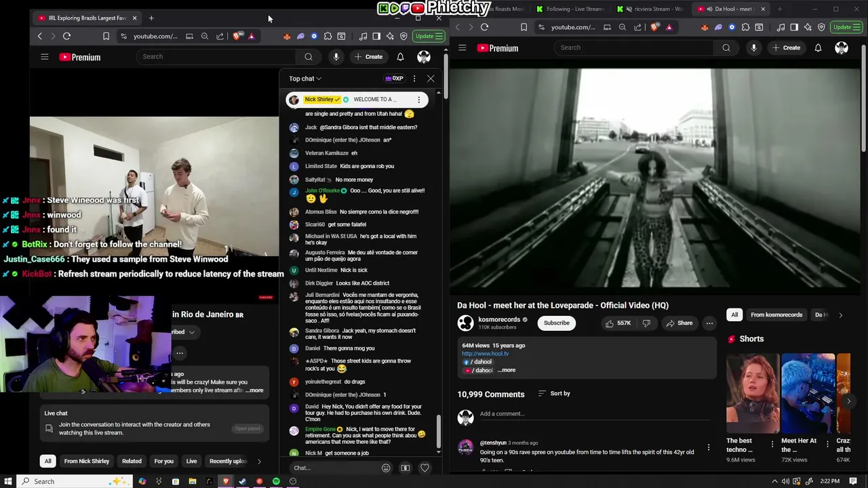Open Windows Start menu
The width and height of the screenshot is (868, 488).
pyautogui.click(x=7, y=481)
